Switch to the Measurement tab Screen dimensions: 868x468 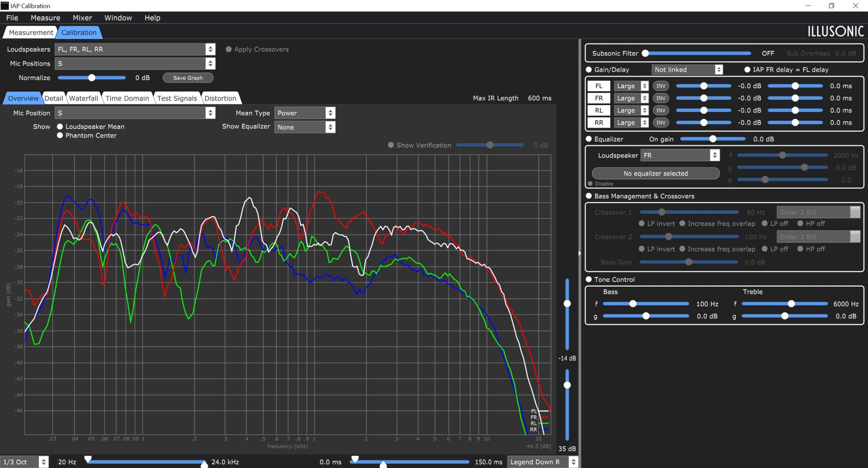pos(31,33)
